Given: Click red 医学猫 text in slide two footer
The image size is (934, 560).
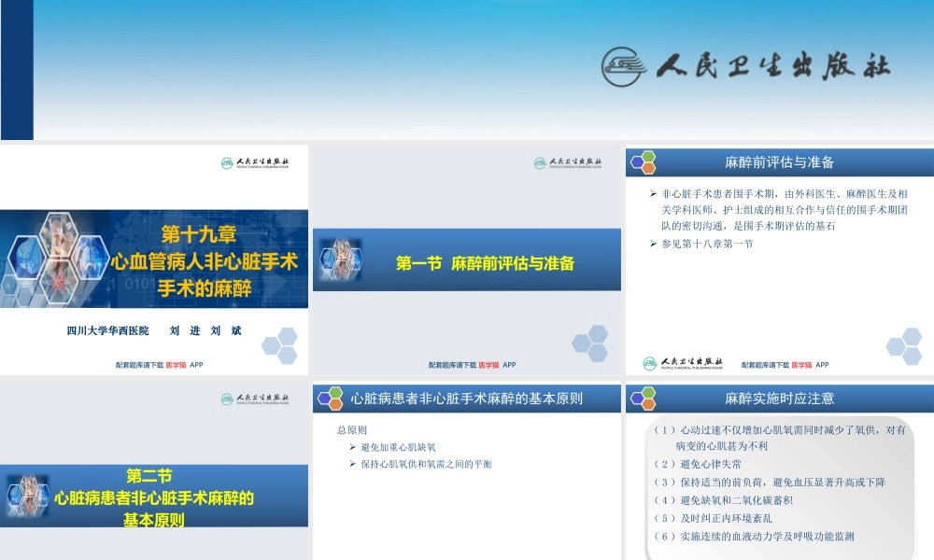Looking at the screenshot, I should [x=490, y=365].
